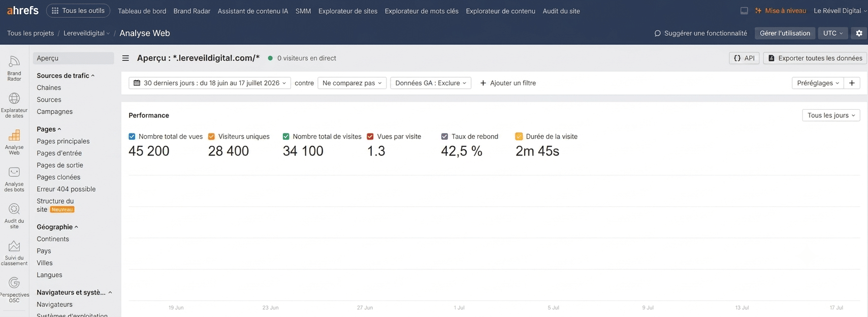This screenshot has height=317, width=868.
Task: Open Audit du site sidebar icon
Action: tap(14, 216)
